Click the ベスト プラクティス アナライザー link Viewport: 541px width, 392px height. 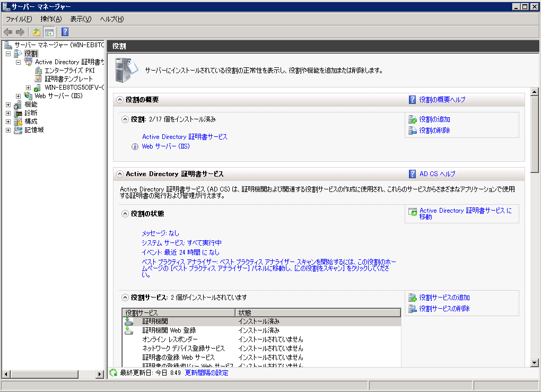[269, 268]
